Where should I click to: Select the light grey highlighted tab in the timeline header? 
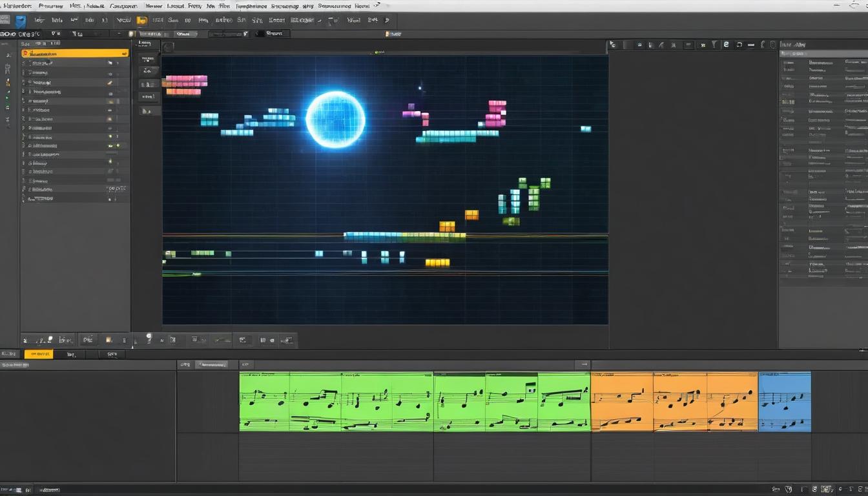[x=212, y=365]
